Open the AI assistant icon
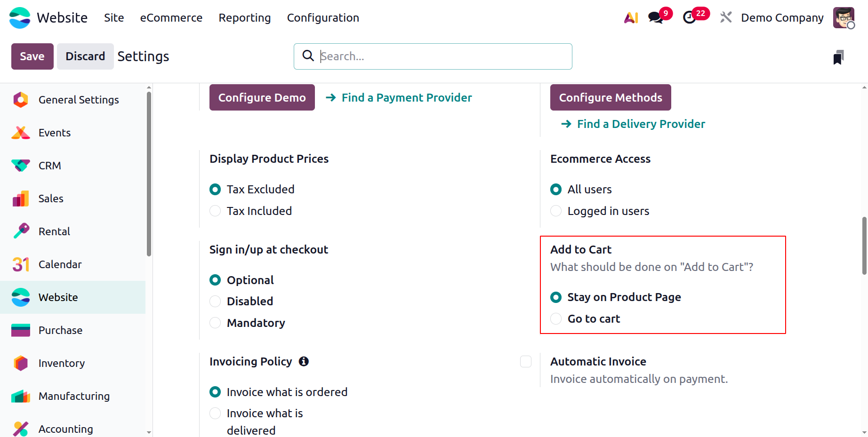This screenshot has height=437, width=868. click(x=631, y=18)
